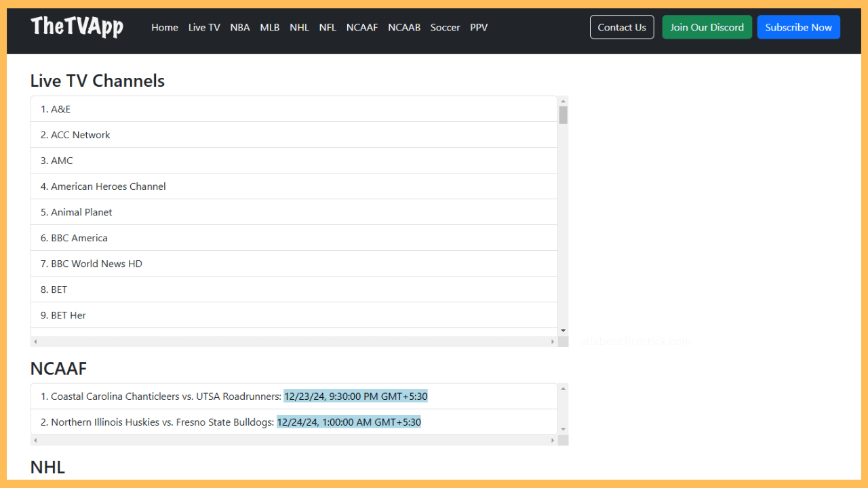Open the ACC Network channel
Viewport: 868px width, 488px height.
80,135
